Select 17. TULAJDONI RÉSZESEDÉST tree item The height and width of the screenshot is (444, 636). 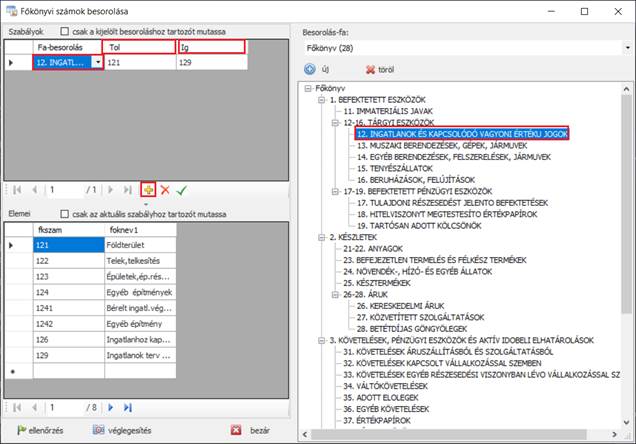click(x=452, y=203)
